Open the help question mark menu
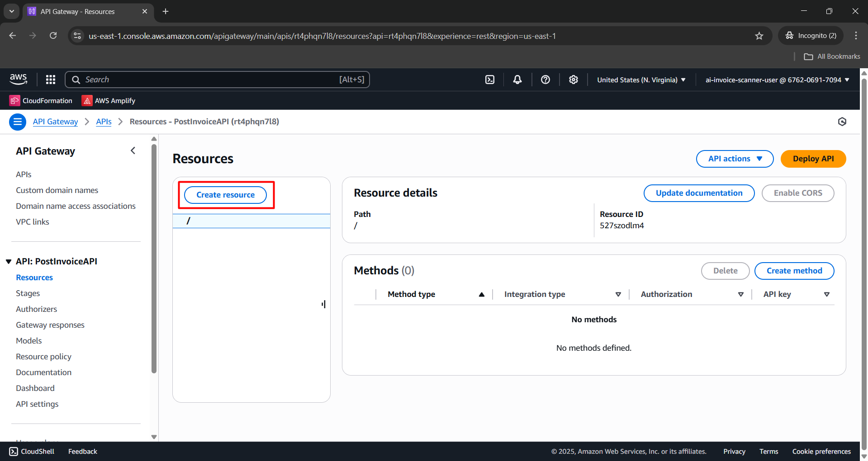This screenshot has height=461, width=868. pyautogui.click(x=545, y=79)
